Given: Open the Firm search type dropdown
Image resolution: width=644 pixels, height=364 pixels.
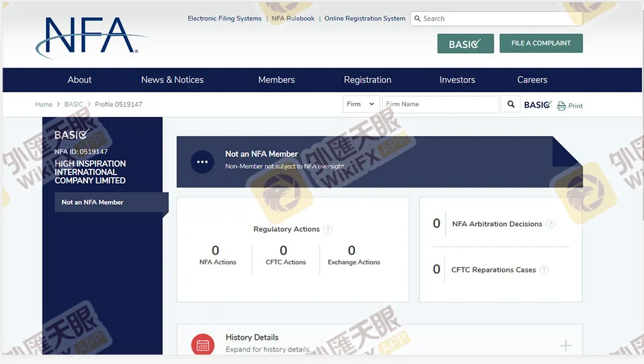Looking at the screenshot, I should [x=361, y=104].
